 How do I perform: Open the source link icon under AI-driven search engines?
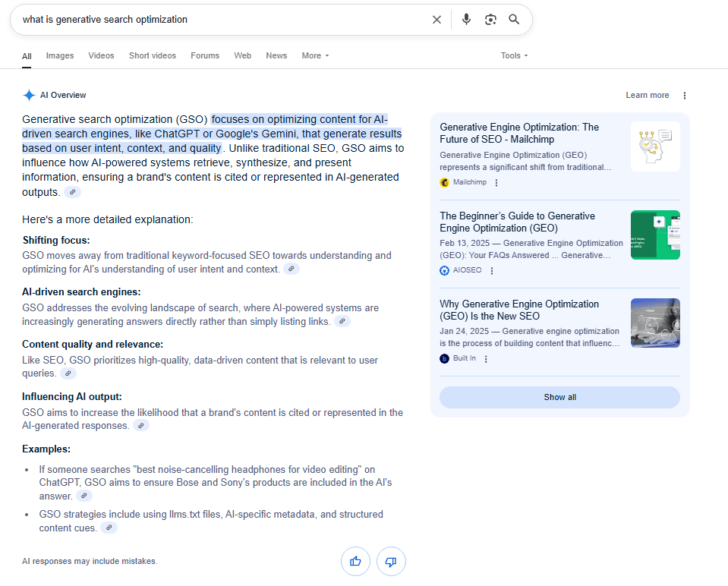click(342, 321)
